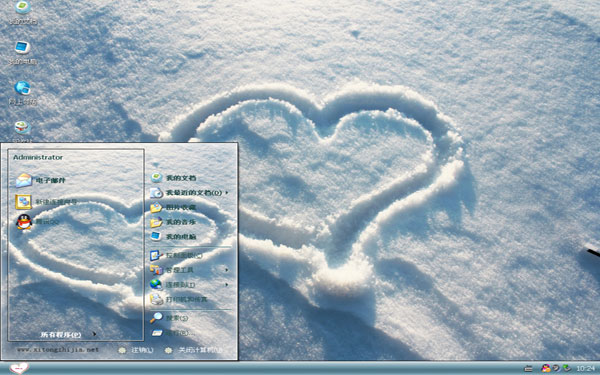Open the QQ penguin tray icon
Viewport: 600px width, 375px height.
pyautogui.click(x=546, y=368)
